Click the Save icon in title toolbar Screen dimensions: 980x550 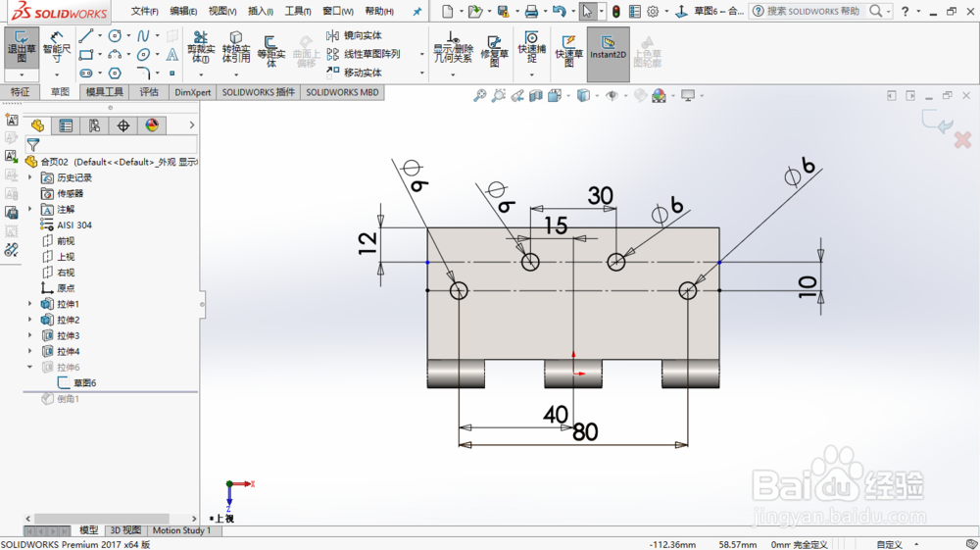coord(503,11)
